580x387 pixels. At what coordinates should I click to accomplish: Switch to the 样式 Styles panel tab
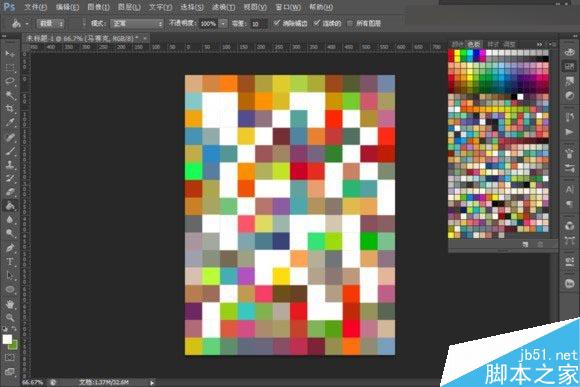[493, 44]
